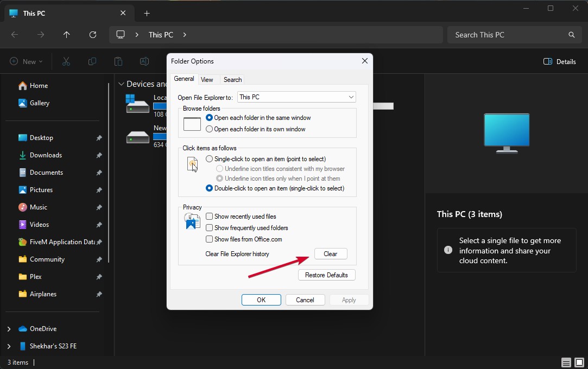Open the Gallery from the sidebar
The image size is (588, 369).
[x=40, y=103]
